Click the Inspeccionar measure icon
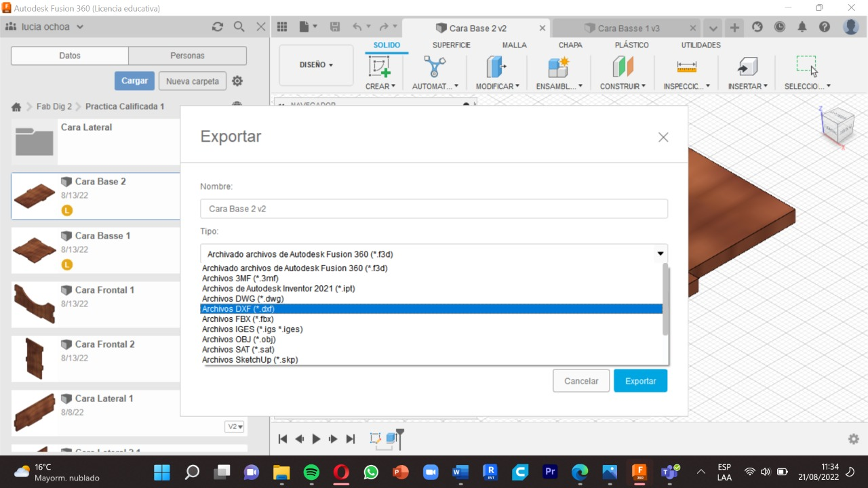Viewport: 868px width, 488px height. click(687, 66)
